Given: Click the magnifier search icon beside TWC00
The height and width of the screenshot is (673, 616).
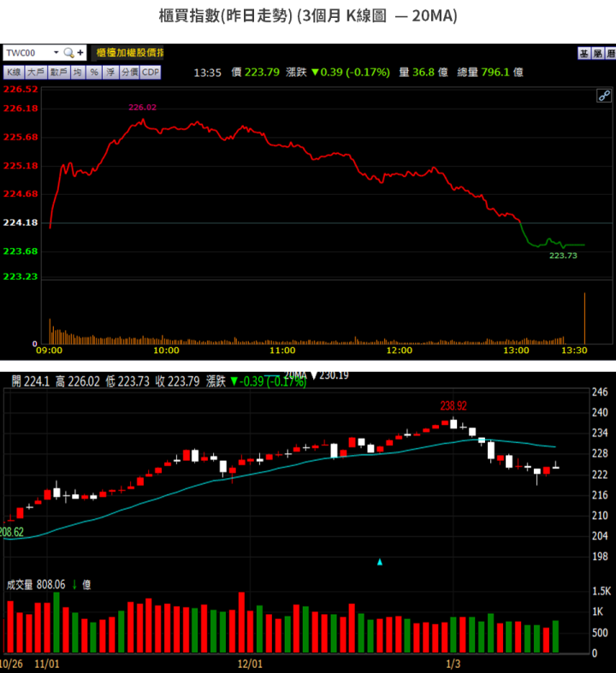Looking at the screenshot, I should click(x=68, y=53).
